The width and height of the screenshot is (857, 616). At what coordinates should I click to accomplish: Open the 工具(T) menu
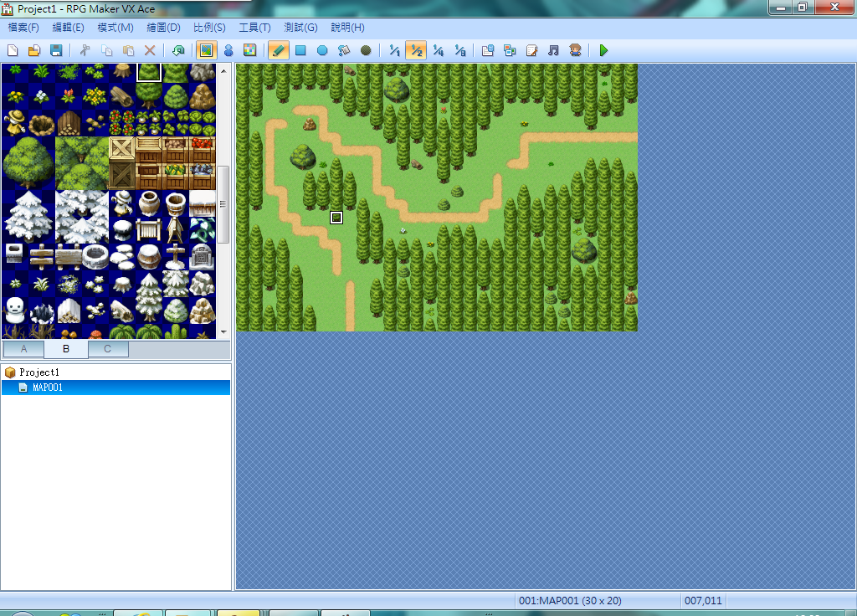(254, 28)
